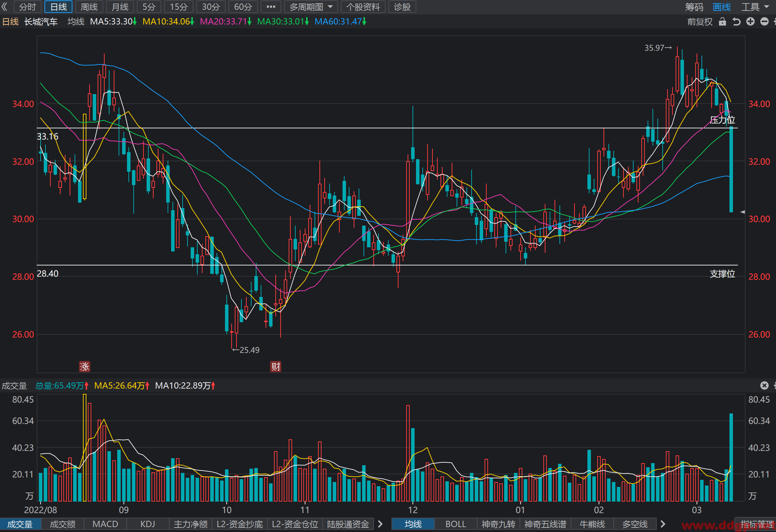
Task: Click the undo arrow icon in chart toolbar
Action: 736,22
